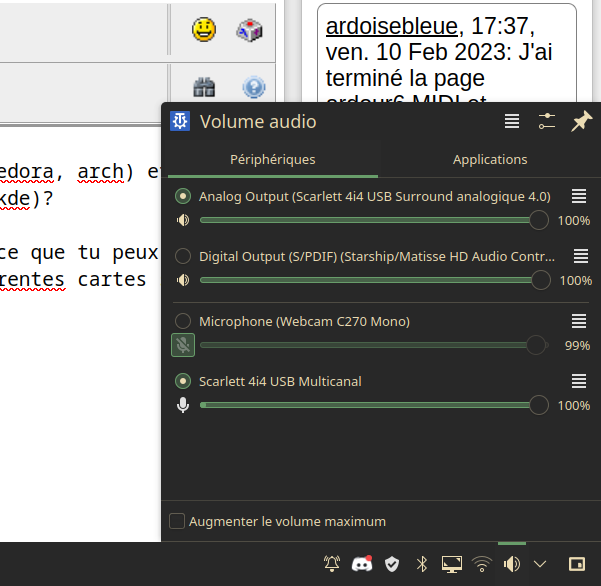Screen dimensions: 601x586
Task: Click the display monitor tray icon
Action: (452, 564)
